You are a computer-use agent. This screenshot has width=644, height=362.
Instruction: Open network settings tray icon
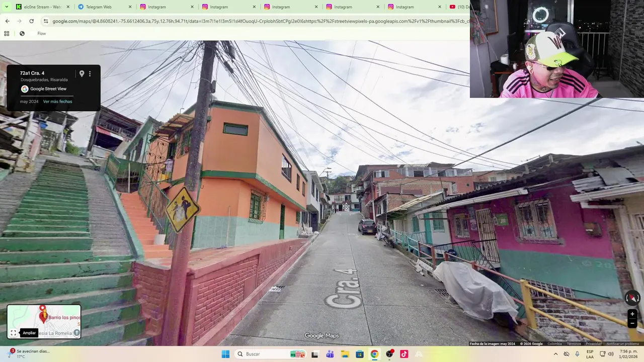(602, 354)
